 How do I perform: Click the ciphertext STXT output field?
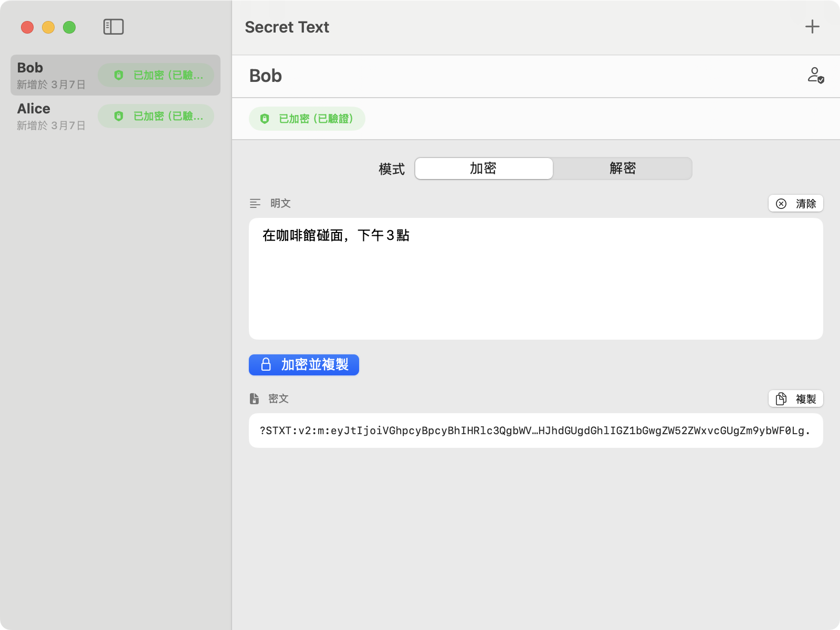[535, 430]
